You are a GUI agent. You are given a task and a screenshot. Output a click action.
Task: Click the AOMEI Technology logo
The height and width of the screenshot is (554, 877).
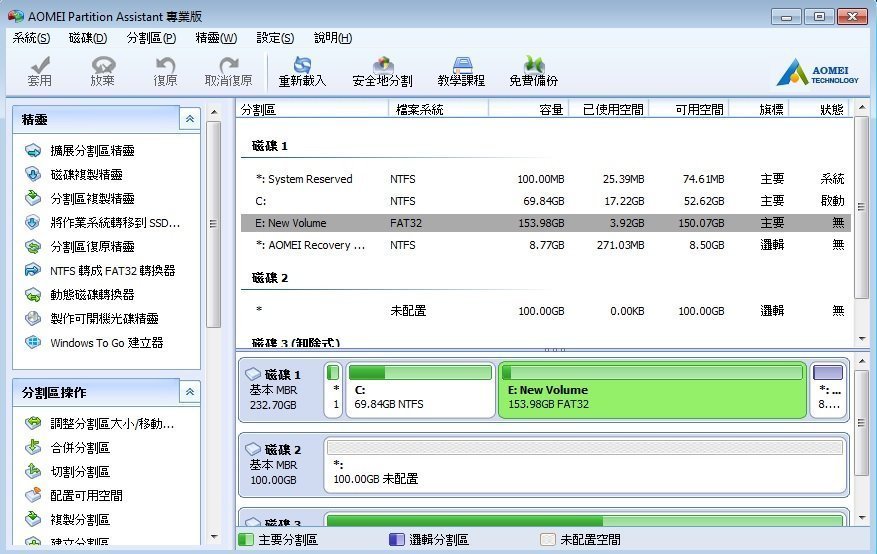pos(817,72)
